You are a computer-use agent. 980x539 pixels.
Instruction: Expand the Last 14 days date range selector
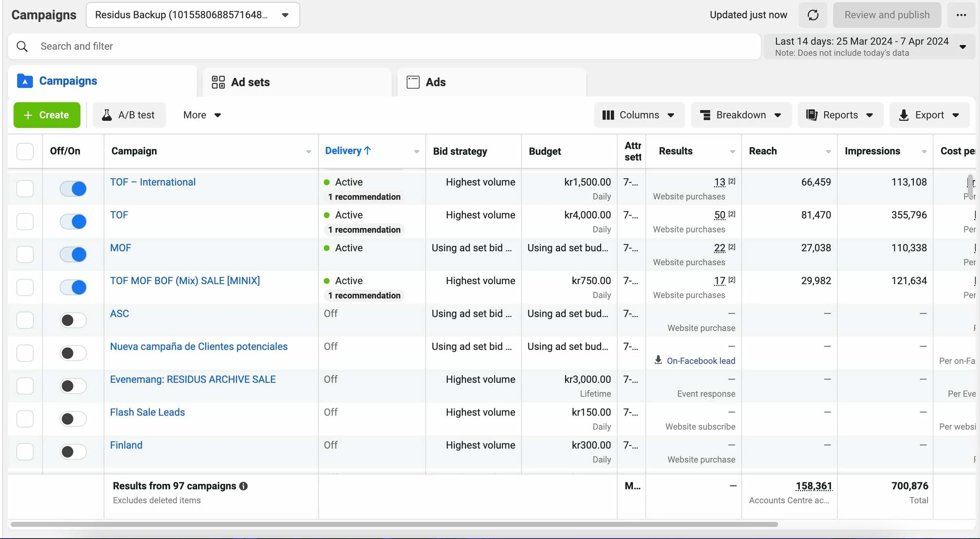click(x=963, y=46)
